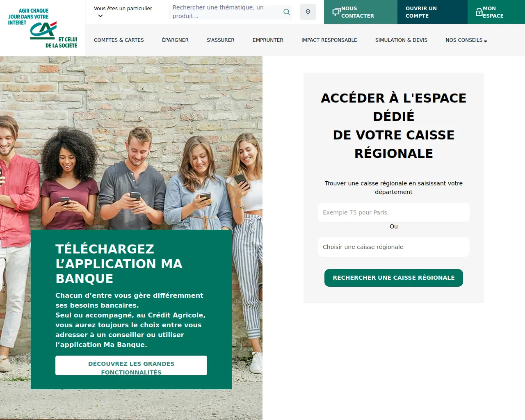Click 'Découvrez les grandes fonctionnalités' button
Screen dimensions: 525x420
pyautogui.click(x=131, y=365)
